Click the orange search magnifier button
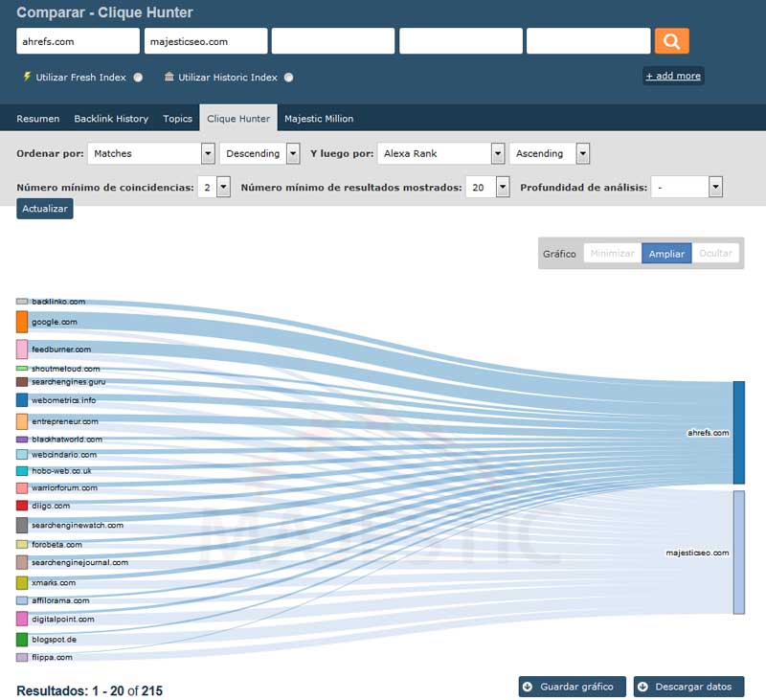The image size is (766, 700). (671, 41)
